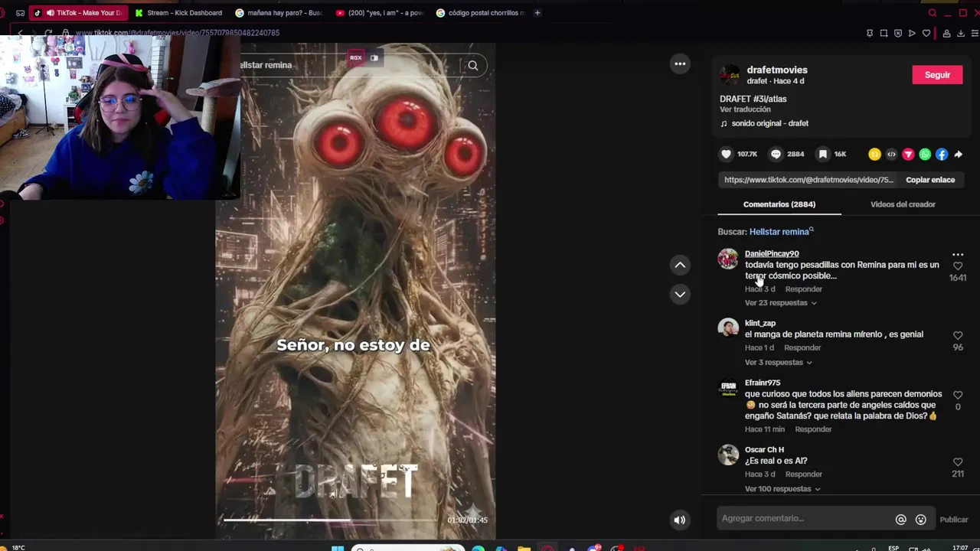
Task: Open drafetmovies username link
Action: 776,70
